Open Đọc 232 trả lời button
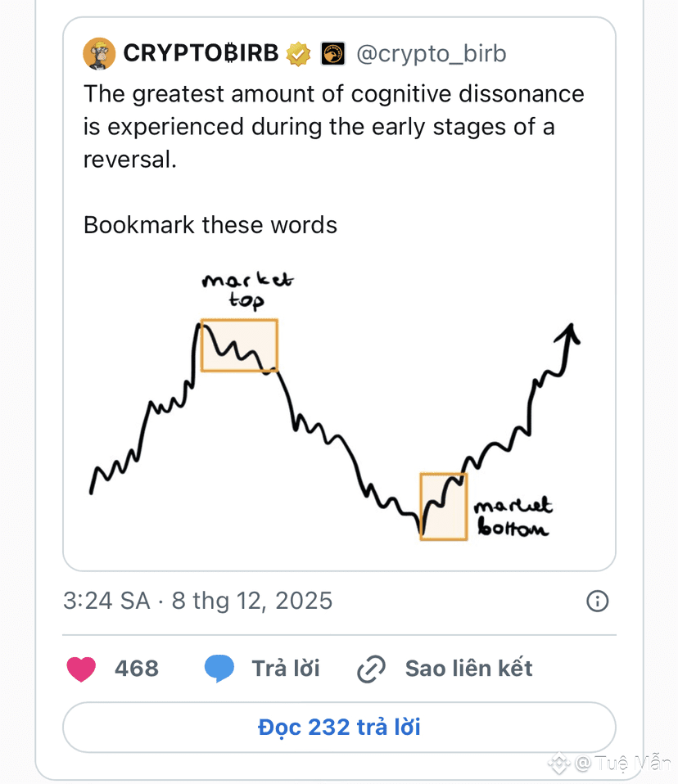The width and height of the screenshot is (678, 784). [x=339, y=727]
